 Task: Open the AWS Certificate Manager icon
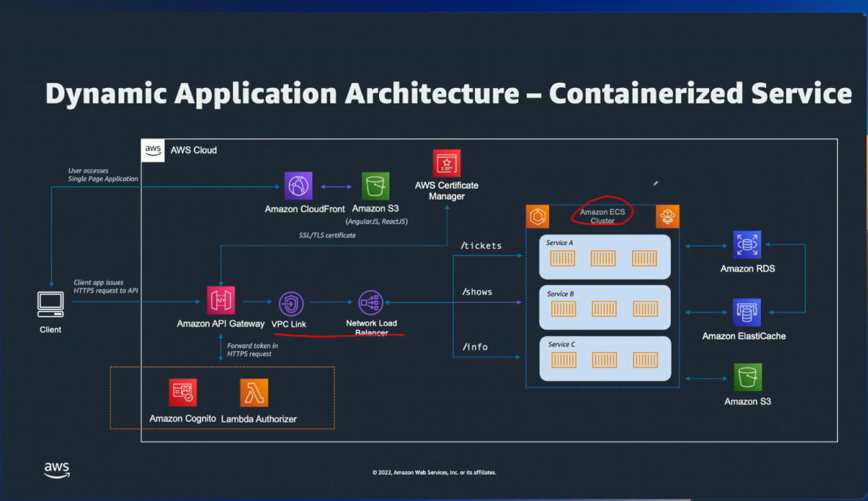[x=446, y=163]
